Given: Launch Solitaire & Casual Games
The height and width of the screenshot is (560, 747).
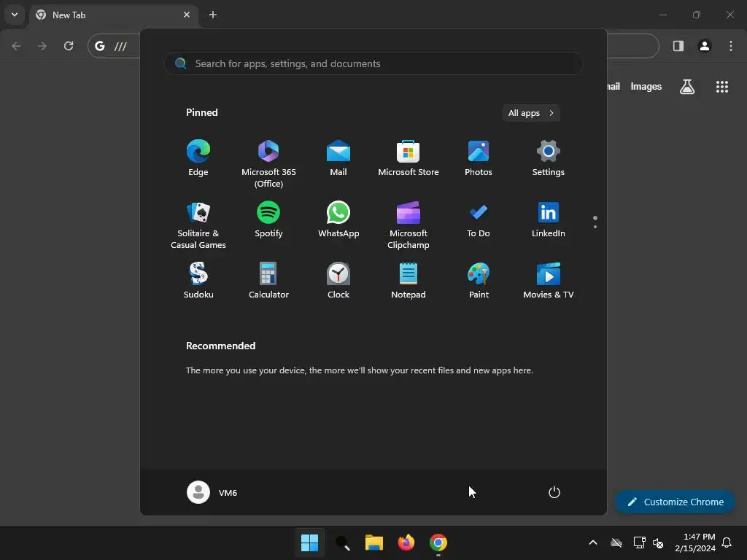Looking at the screenshot, I should pyautogui.click(x=198, y=225).
